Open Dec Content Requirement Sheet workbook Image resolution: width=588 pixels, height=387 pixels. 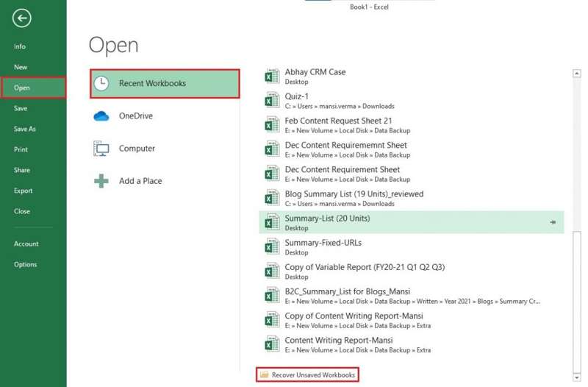[412, 174]
